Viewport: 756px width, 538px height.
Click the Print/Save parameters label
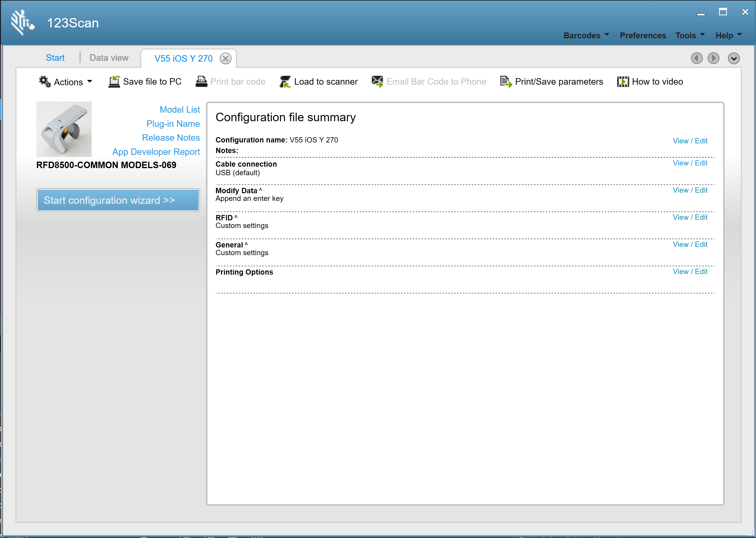pyautogui.click(x=559, y=82)
